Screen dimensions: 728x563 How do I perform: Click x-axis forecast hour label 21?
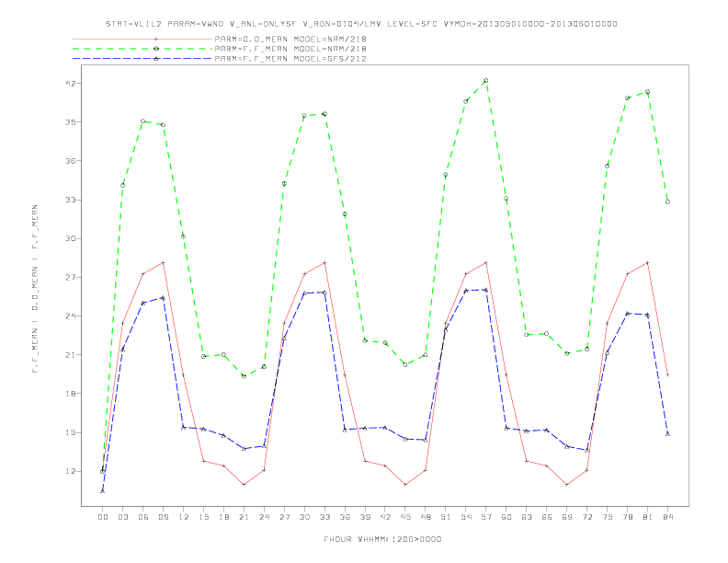(244, 517)
